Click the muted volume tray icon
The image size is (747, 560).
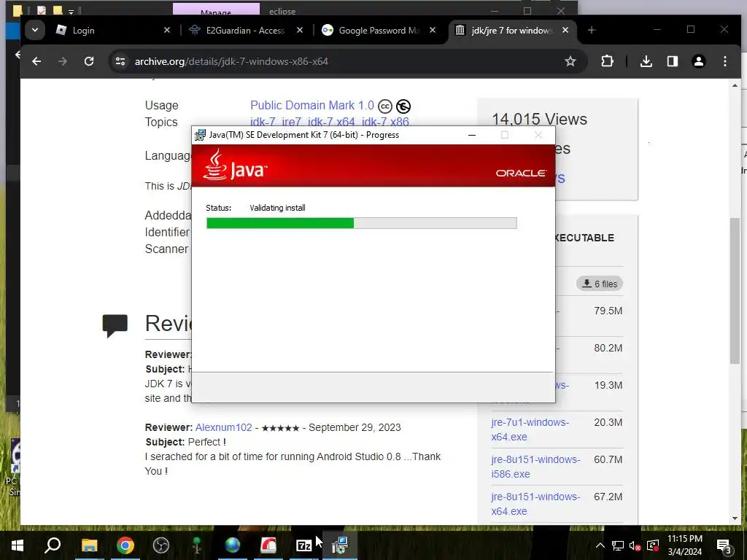635,545
